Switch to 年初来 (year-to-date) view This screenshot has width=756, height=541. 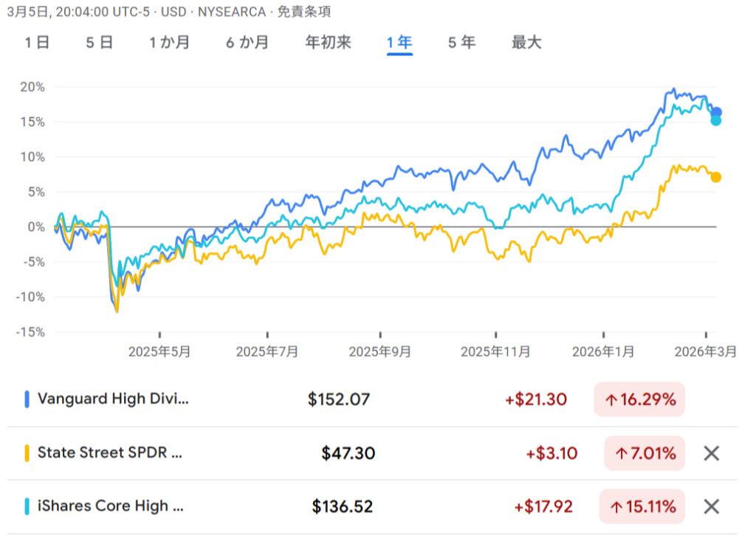(x=328, y=42)
